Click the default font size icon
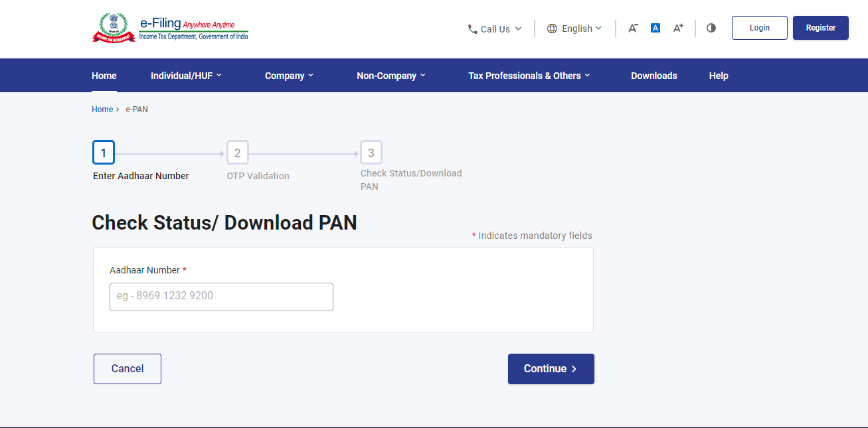 coord(655,27)
